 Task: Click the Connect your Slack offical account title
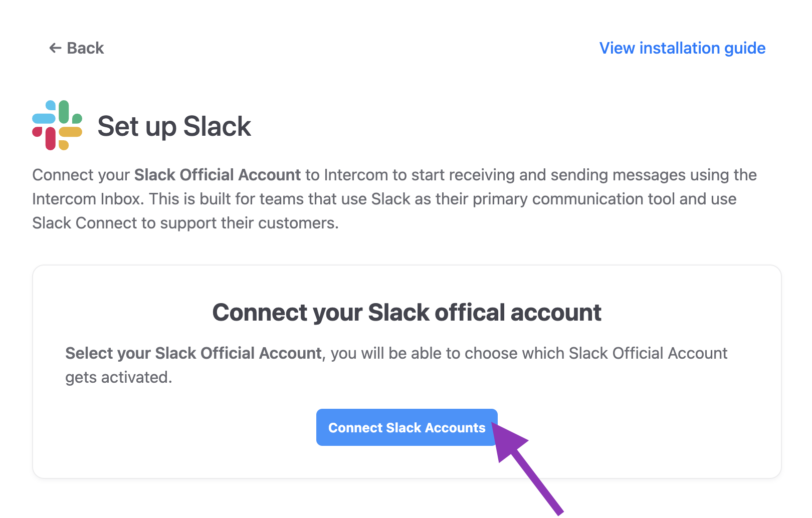(x=407, y=313)
